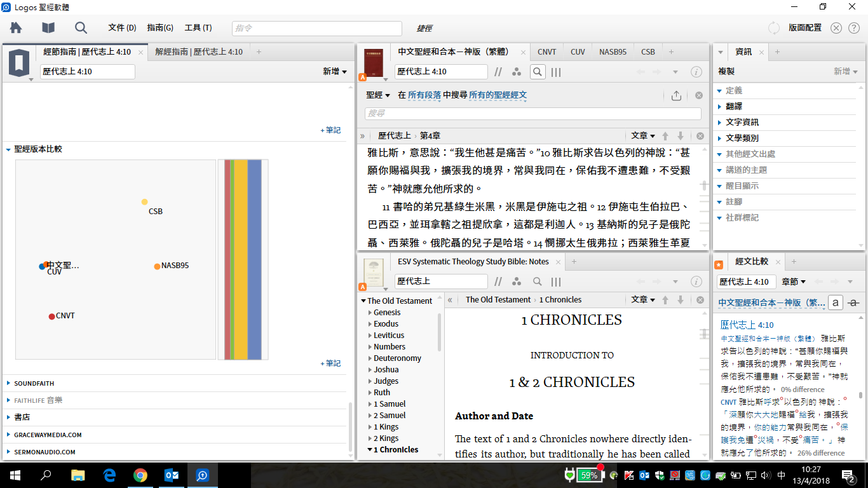Screen dimensions: 868x488
Task: Toggle the strikethrough 'a' differences button
Action: click(854, 303)
